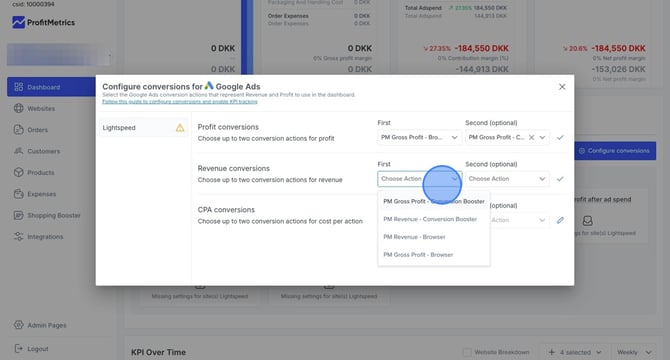Click the Orders icon in sidebar
This screenshot has height=360, width=670.
pyautogui.click(x=18, y=130)
